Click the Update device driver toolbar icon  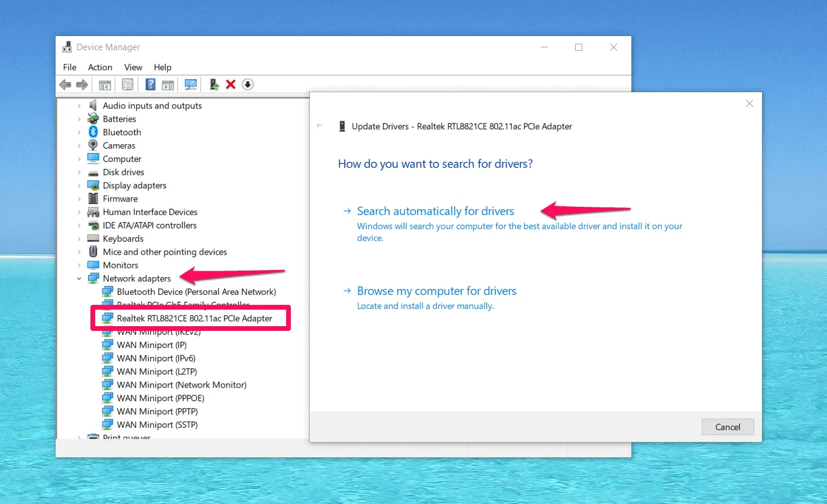click(215, 84)
